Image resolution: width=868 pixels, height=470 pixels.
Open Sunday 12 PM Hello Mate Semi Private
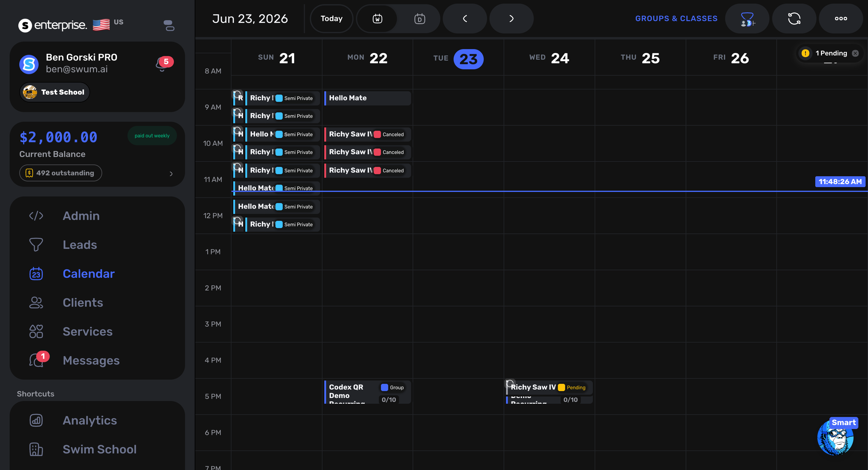coord(276,207)
